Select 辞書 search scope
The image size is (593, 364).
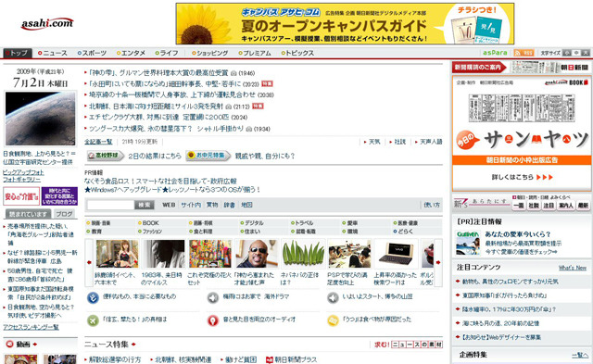pos(229,205)
